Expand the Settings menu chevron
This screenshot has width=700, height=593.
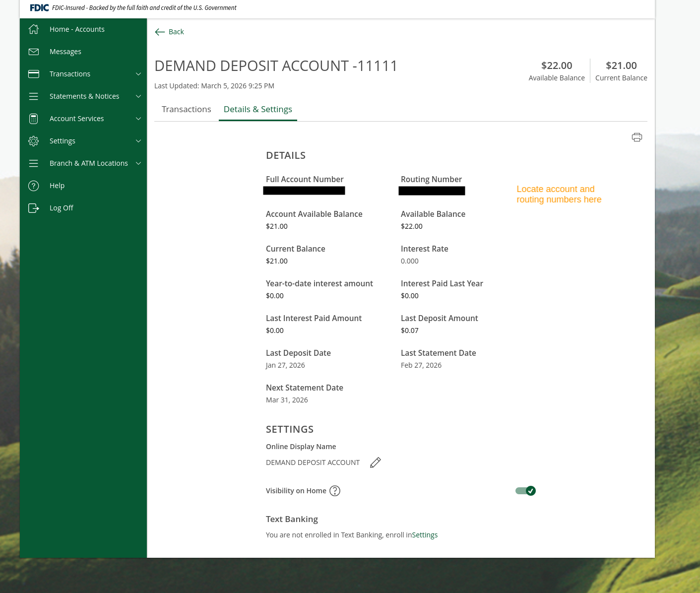(x=138, y=141)
